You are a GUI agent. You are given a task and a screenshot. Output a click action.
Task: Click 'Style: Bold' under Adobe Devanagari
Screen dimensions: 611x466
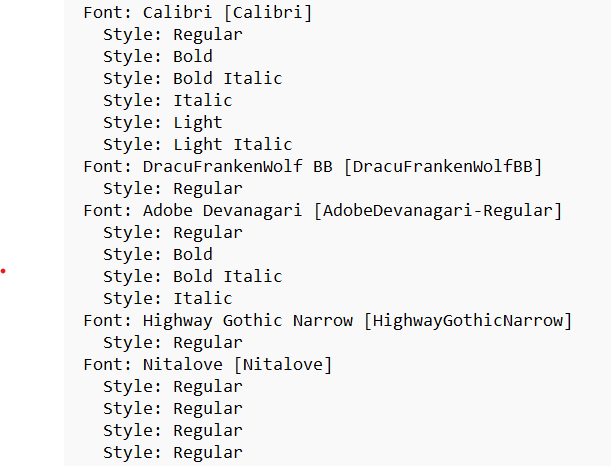[x=158, y=255]
